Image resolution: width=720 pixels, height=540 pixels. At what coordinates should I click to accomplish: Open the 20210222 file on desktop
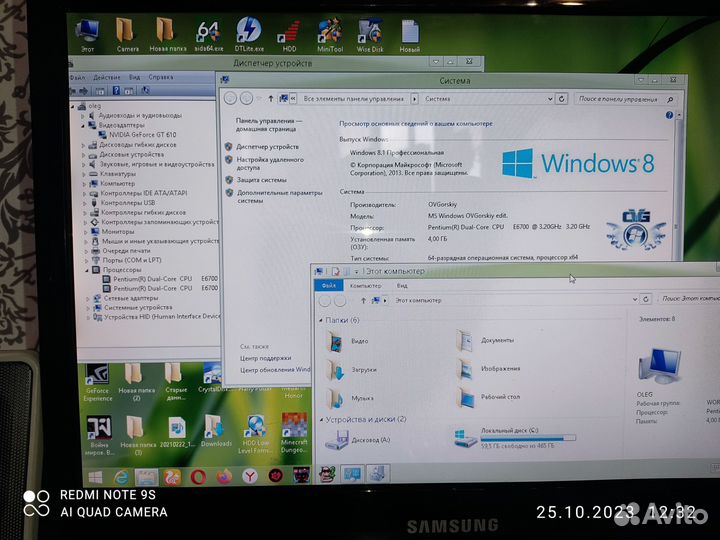176,432
